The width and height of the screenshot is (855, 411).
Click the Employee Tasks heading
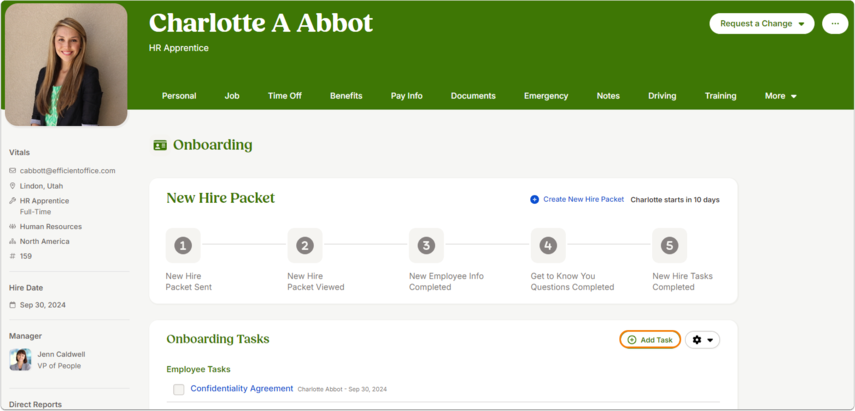pyautogui.click(x=198, y=369)
